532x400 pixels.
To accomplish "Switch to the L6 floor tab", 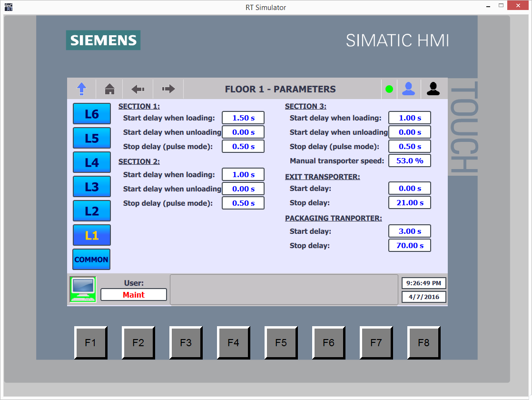I will pyautogui.click(x=92, y=114).
